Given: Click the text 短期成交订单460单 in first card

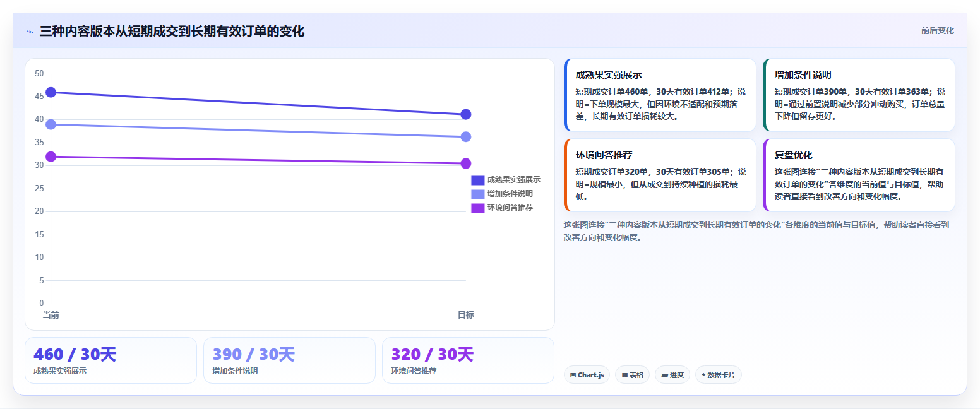Looking at the screenshot, I should pyautogui.click(x=612, y=92).
